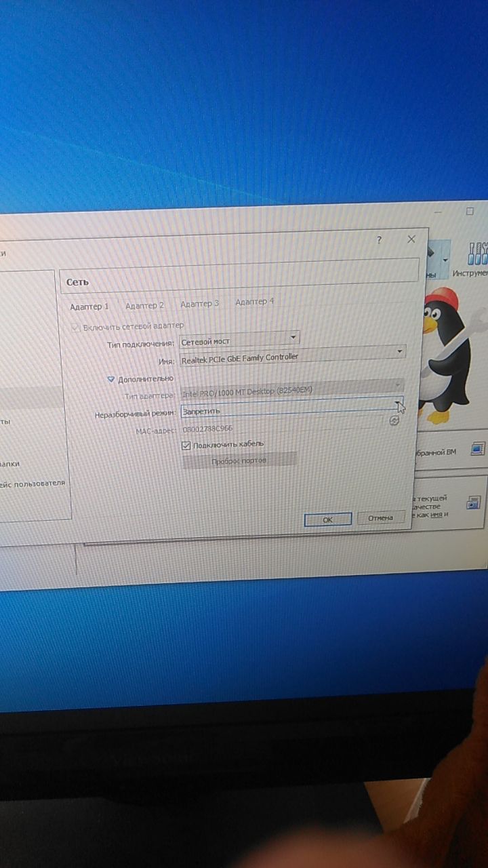Select the Сеть section header text

pyautogui.click(x=77, y=281)
